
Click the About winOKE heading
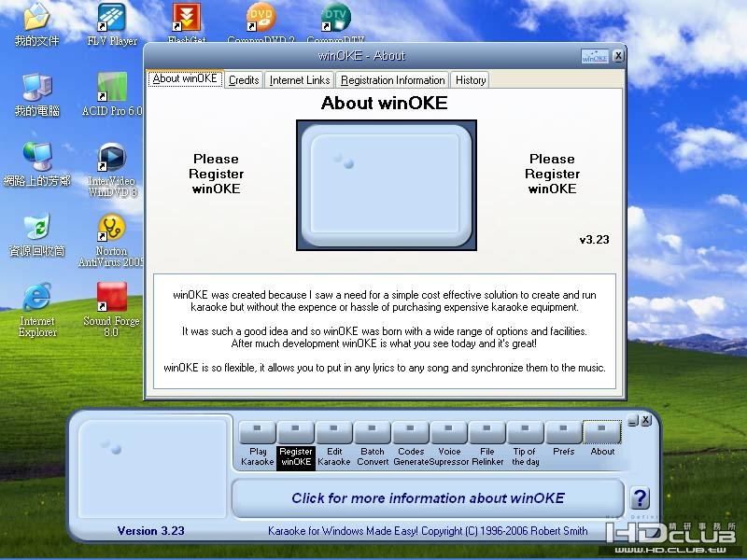click(x=385, y=103)
